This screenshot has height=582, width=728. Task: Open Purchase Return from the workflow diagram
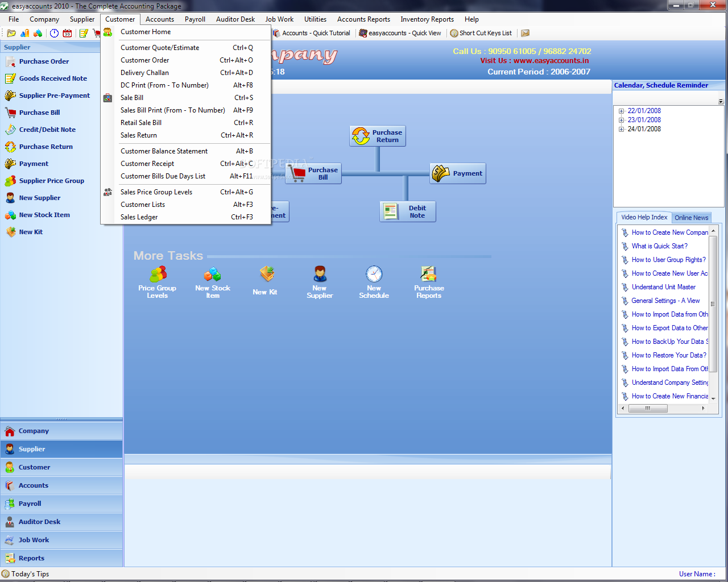coord(378,136)
